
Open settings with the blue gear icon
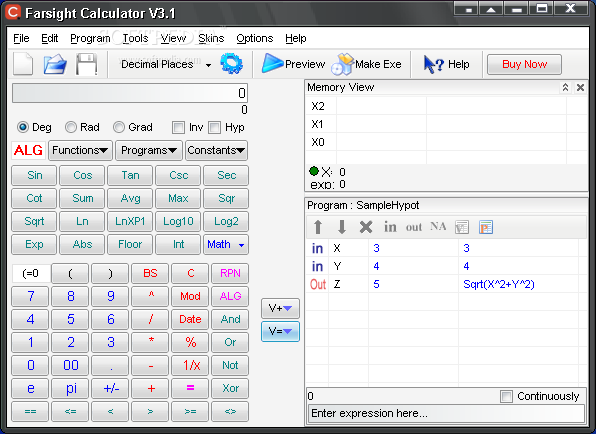(231, 63)
